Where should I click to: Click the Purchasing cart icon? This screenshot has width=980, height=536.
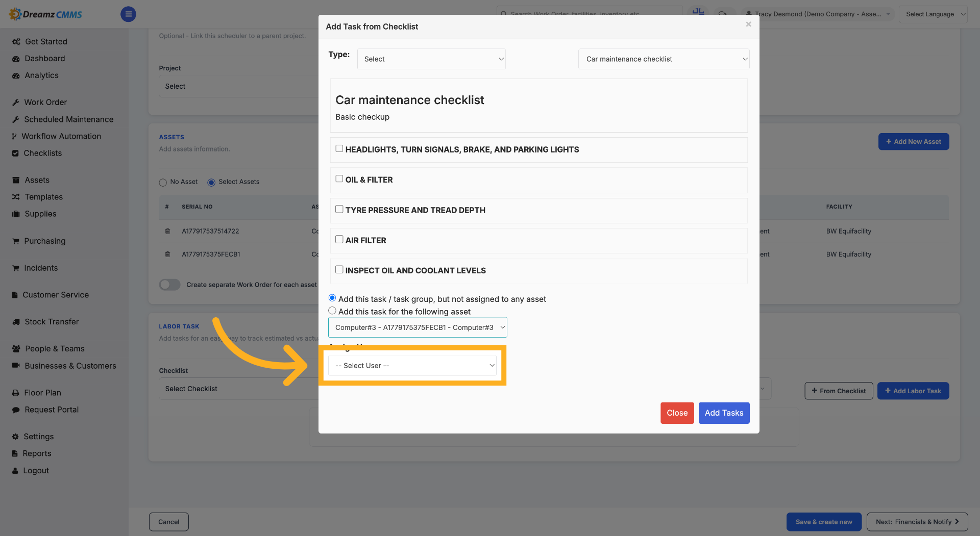point(16,241)
